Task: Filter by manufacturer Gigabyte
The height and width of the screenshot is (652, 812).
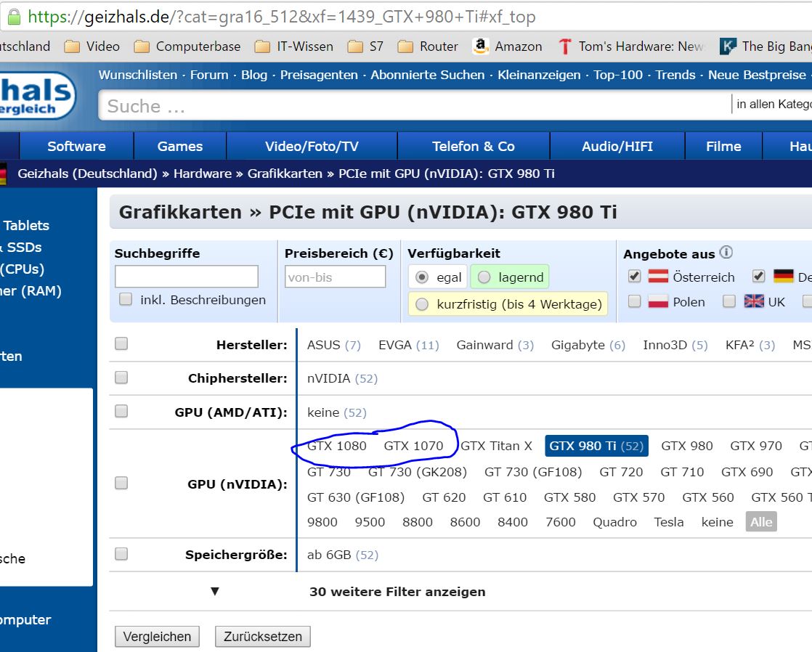Action: [x=588, y=346]
